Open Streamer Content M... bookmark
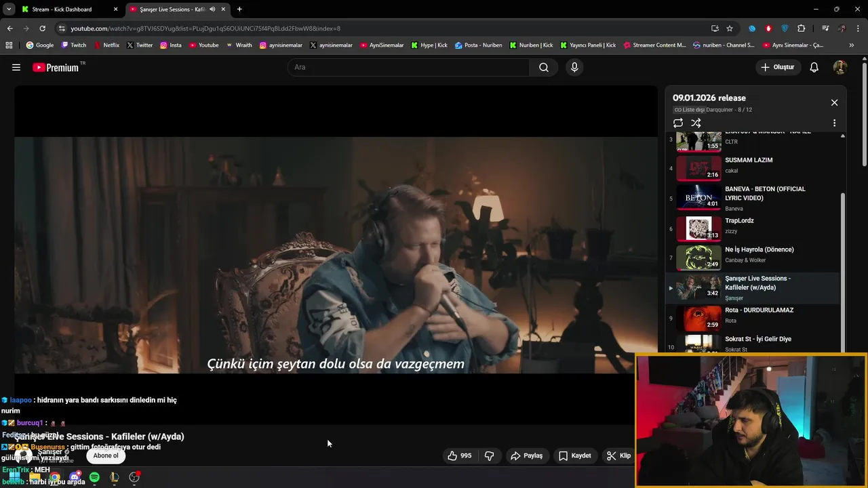 pyautogui.click(x=654, y=45)
